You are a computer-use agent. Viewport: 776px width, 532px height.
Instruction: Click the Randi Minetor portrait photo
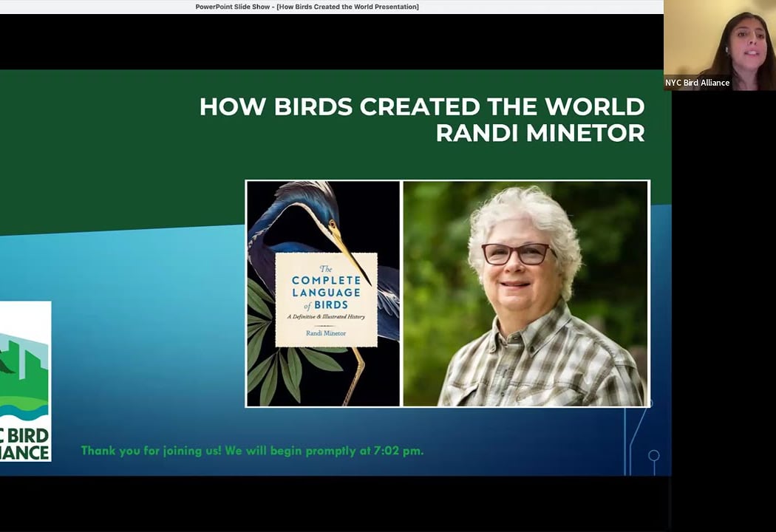tap(525, 293)
